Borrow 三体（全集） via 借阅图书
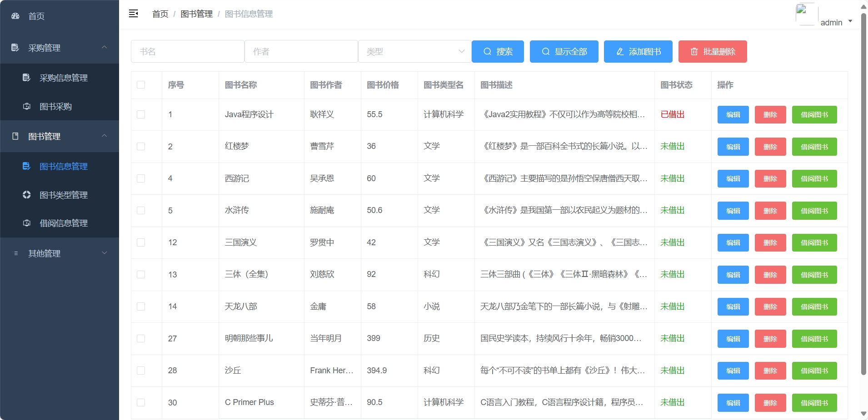The width and height of the screenshot is (868, 420). tap(814, 275)
